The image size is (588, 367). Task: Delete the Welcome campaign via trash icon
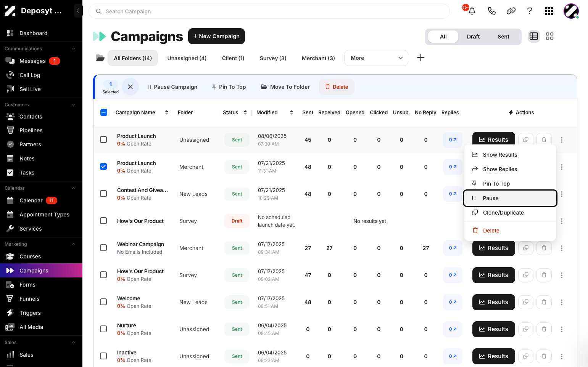coord(544,302)
